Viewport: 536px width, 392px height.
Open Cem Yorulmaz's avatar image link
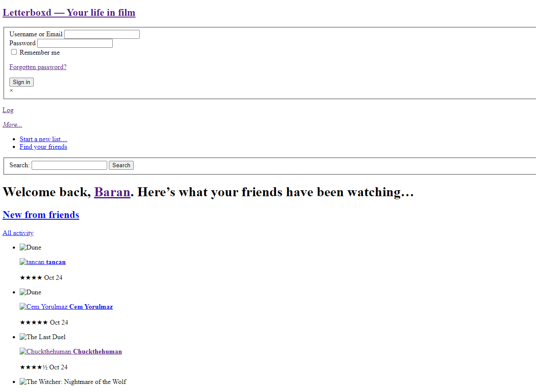coord(44,307)
